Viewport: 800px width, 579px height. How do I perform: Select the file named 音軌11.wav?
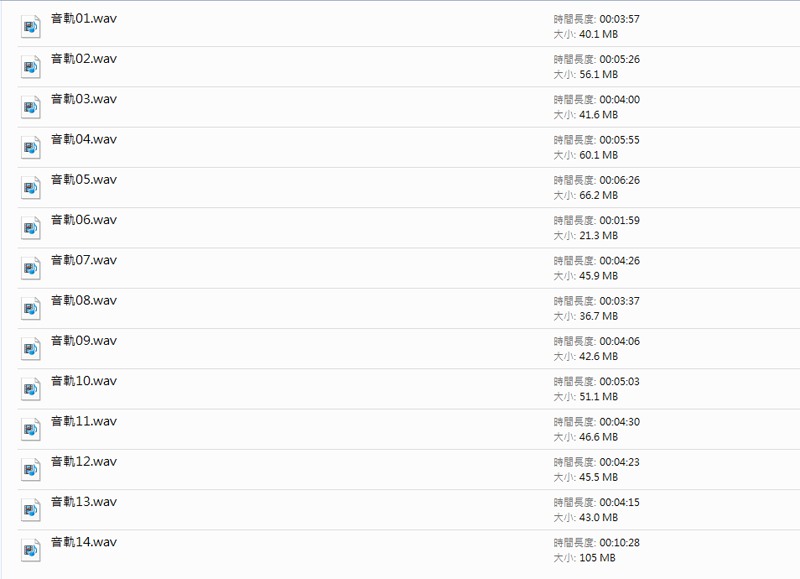[x=84, y=421]
